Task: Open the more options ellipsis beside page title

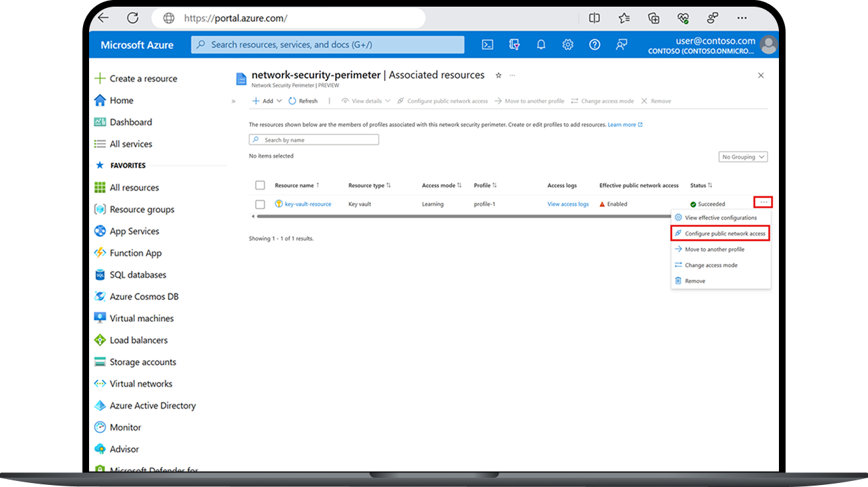Action: click(x=512, y=75)
